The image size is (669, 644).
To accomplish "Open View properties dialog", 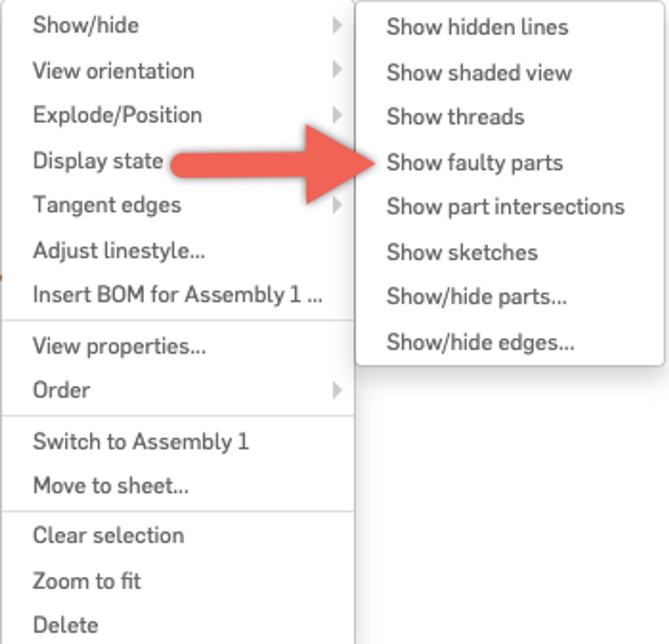I will click(119, 346).
